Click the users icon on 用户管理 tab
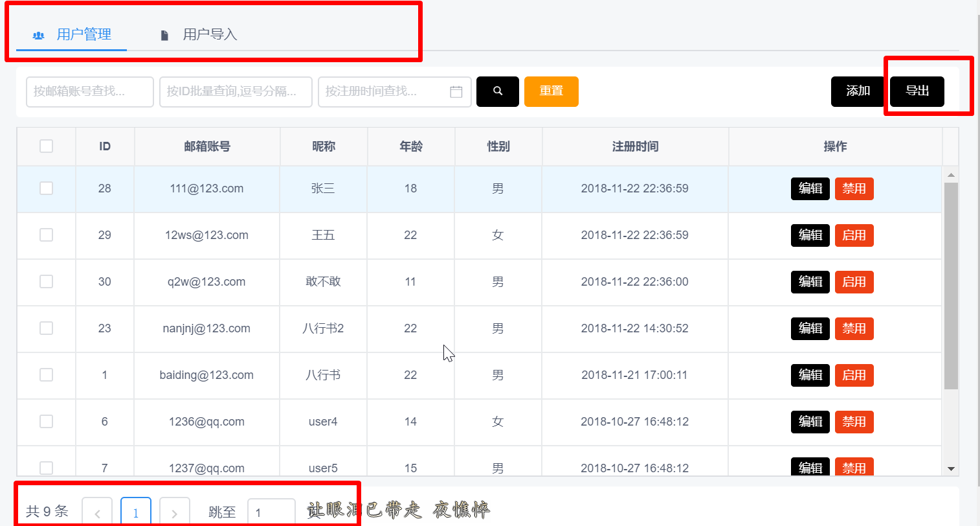980x526 pixels. (38, 35)
